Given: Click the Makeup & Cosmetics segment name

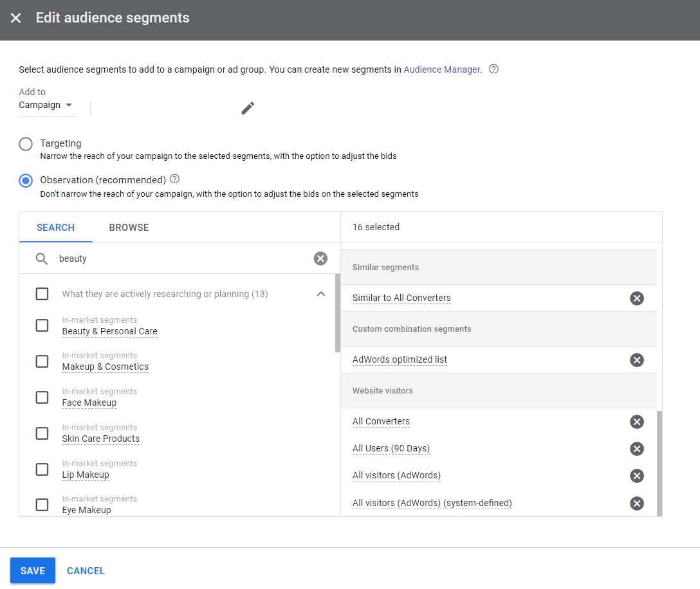Looking at the screenshot, I should [x=106, y=367].
